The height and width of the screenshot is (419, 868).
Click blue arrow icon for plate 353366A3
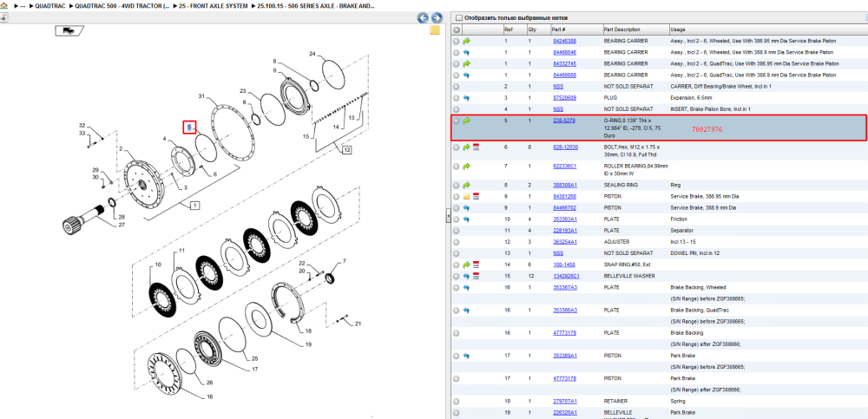tap(467, 311)
